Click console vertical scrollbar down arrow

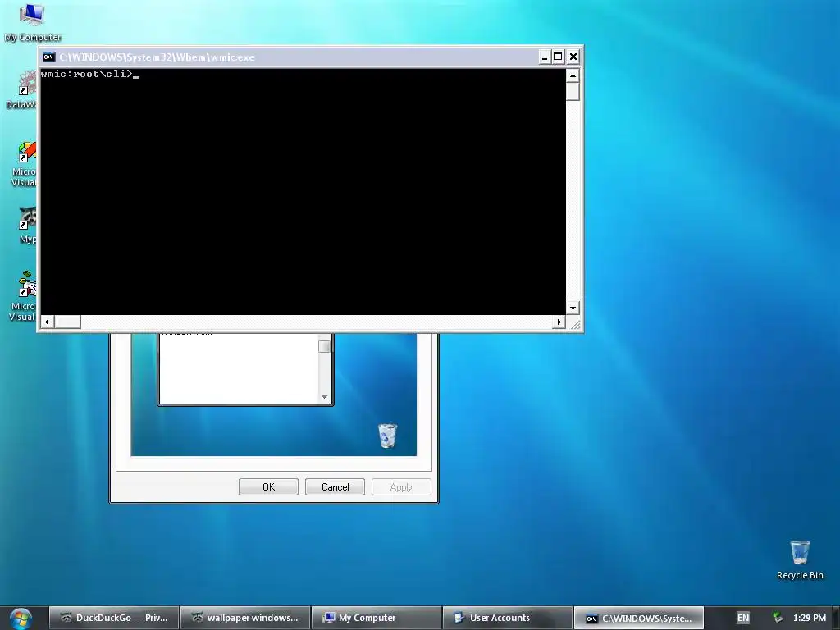pyautogui.click(x=573, y=308)
